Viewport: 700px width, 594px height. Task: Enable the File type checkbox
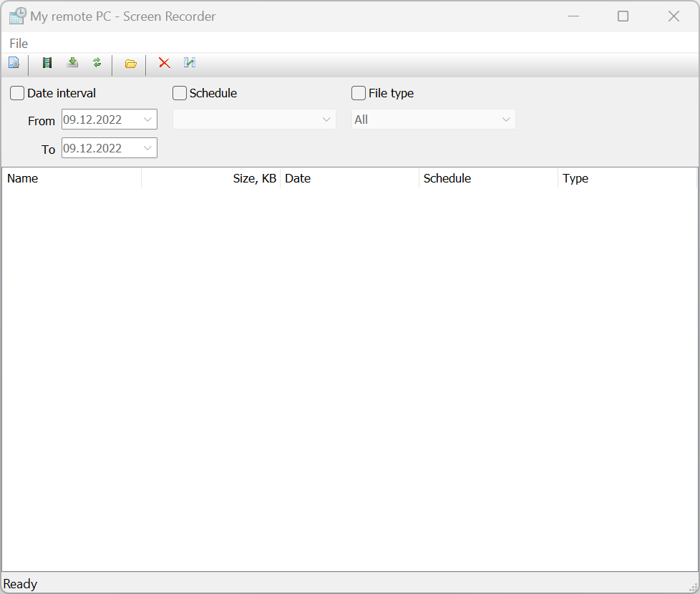pos(359,93)
